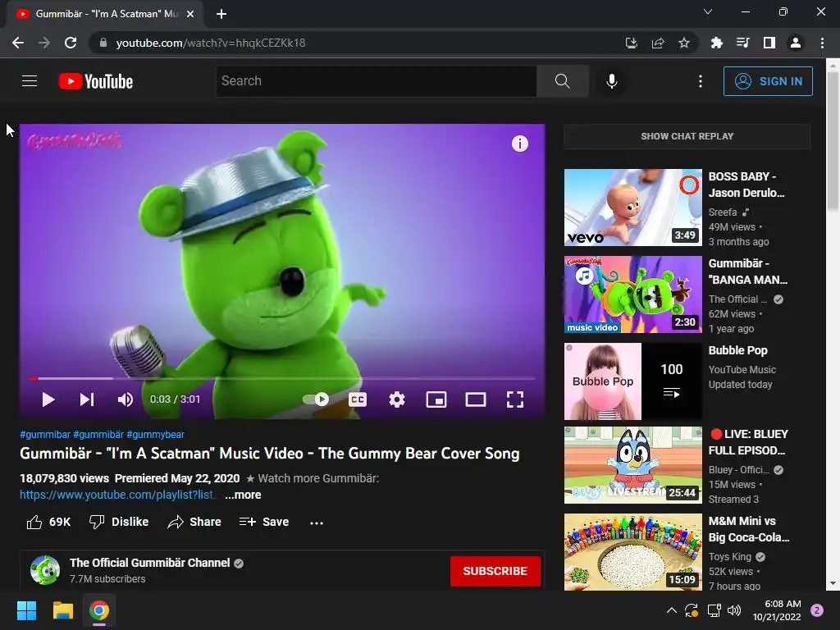The height and width of the screenshot is (630, 840).
Task: Click the Sreefa channel name
Action: (x=722, y=212)
